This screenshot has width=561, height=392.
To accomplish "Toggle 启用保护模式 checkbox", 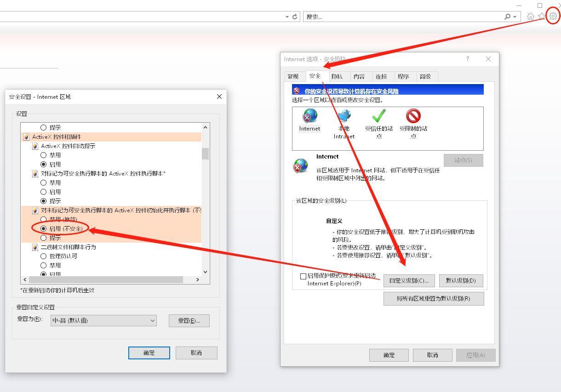I will (303, 276).
